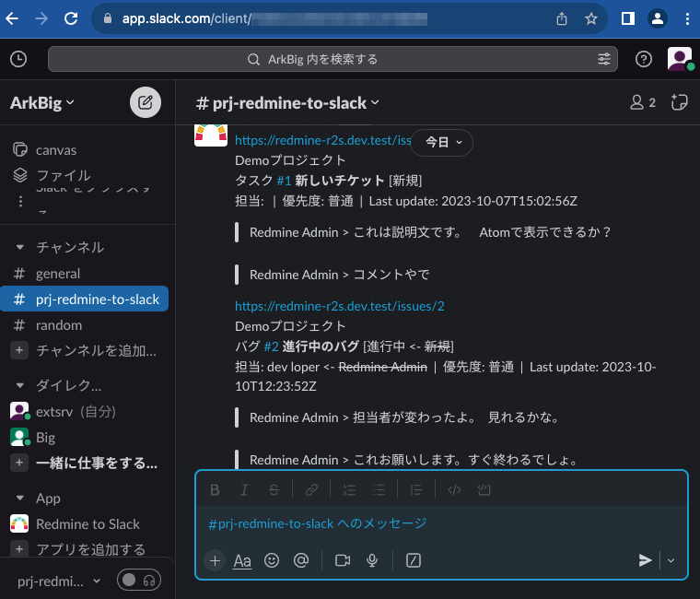Viewport: 700px width, 599px height.
Task: Open browser side panel icon
Action: (x=627, y=18)
